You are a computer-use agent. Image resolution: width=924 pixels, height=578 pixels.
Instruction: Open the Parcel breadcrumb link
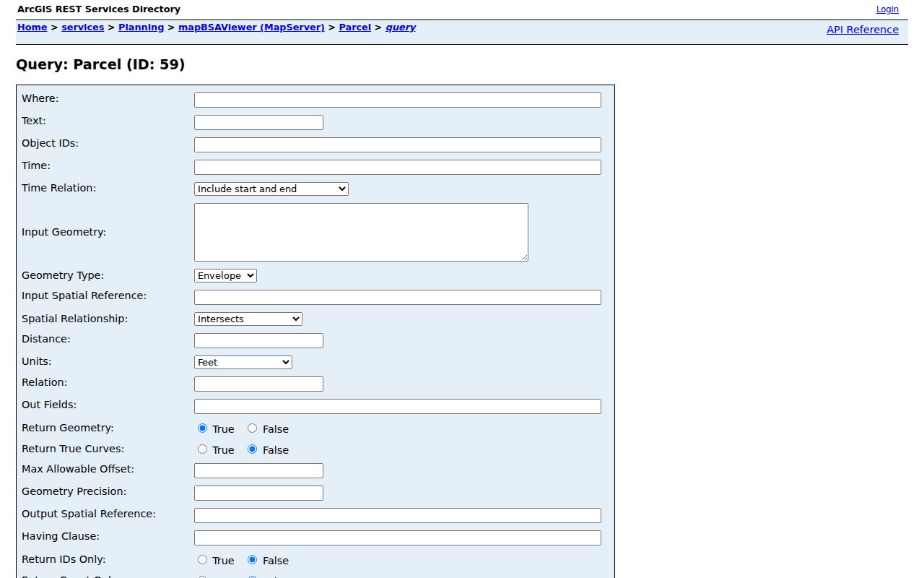coord(355,27)
